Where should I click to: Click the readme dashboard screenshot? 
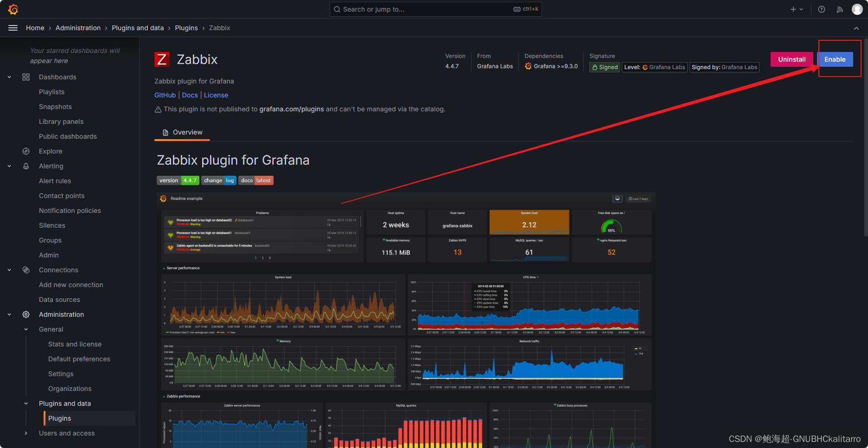point(406,320)
